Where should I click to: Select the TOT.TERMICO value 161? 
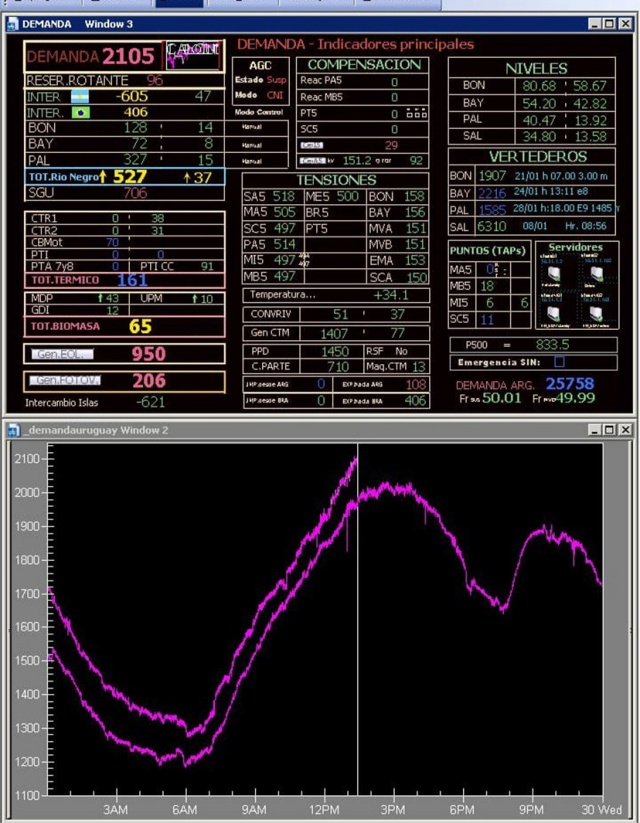[x=132, y=280]
